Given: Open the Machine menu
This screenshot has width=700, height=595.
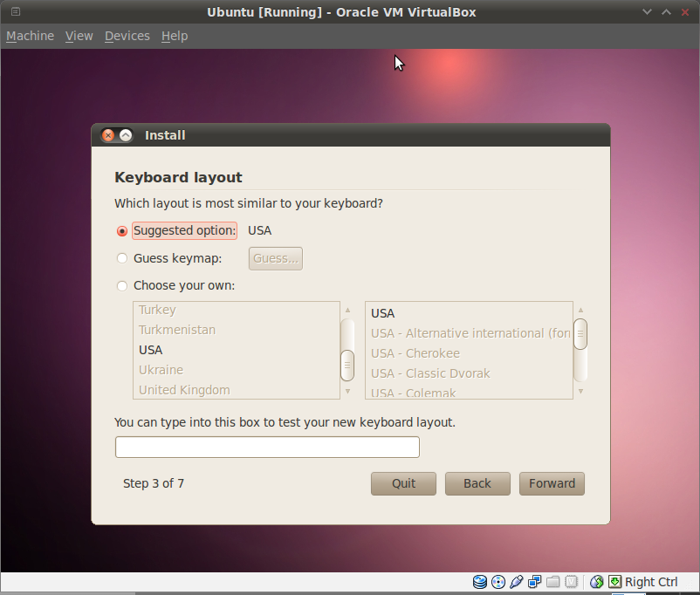Looking at the screenshot, I should pyautogui.click(x=30, y=36).
